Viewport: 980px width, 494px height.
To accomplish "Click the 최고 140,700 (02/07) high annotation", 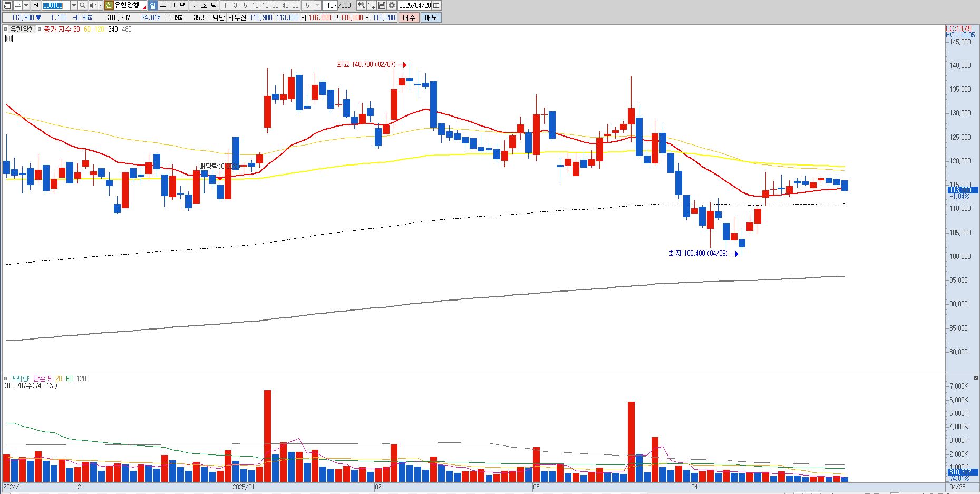I will click(366, 64).
